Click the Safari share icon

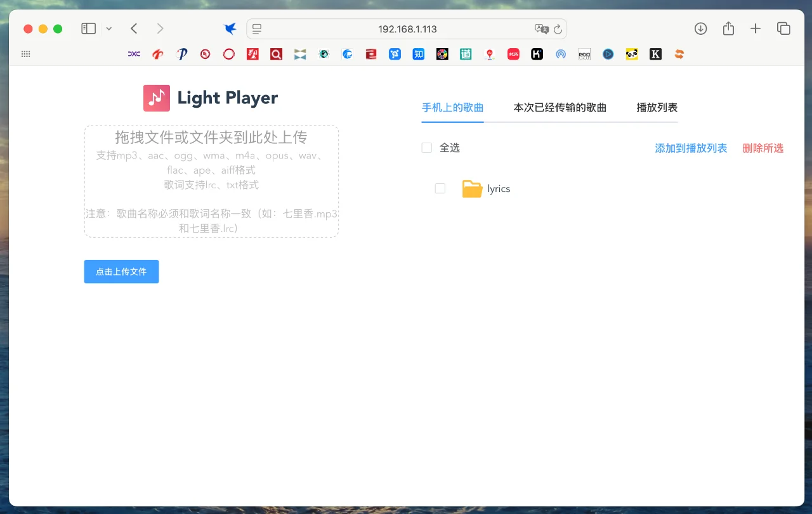(x=728, y=29)
